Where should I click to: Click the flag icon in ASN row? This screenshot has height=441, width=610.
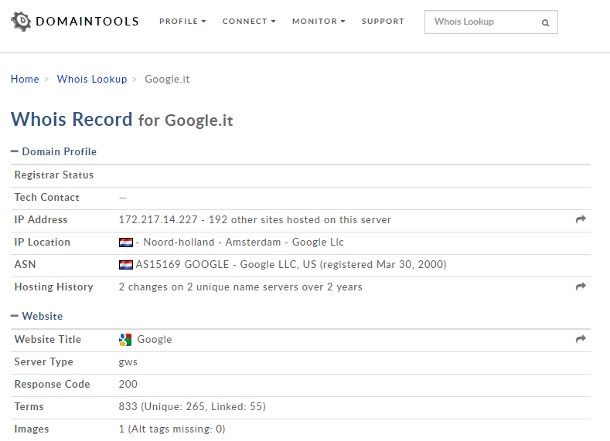pos(126,265)
